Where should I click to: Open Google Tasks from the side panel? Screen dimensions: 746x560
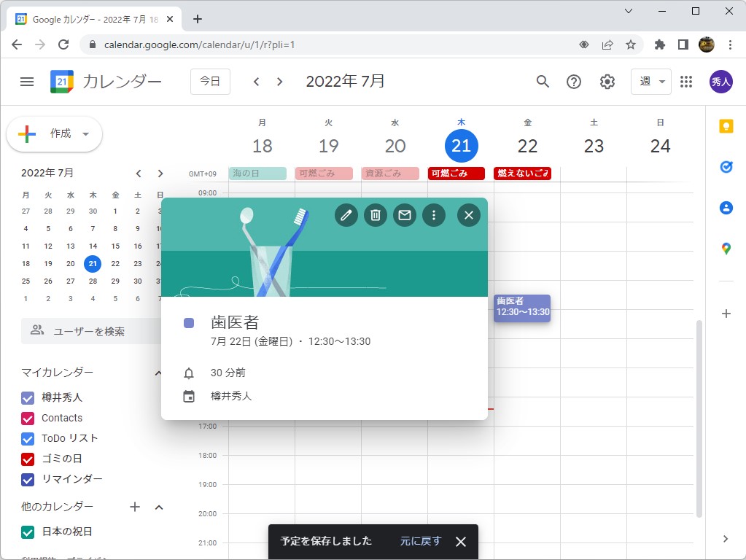click(x=726, y=166)
